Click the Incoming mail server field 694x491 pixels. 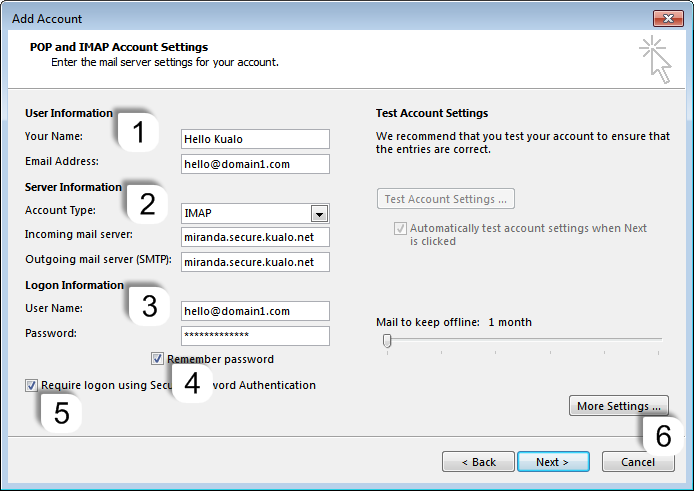tap(255, 237)
